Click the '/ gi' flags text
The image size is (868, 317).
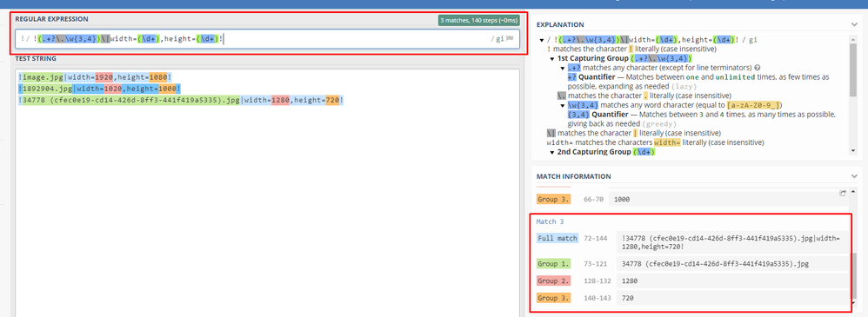coord(497,39)
